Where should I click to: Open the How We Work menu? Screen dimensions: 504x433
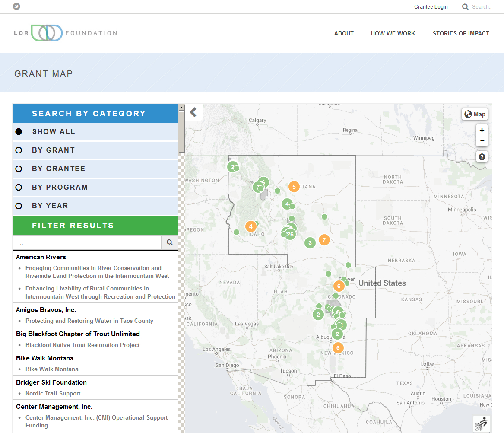tap(393, 33)
